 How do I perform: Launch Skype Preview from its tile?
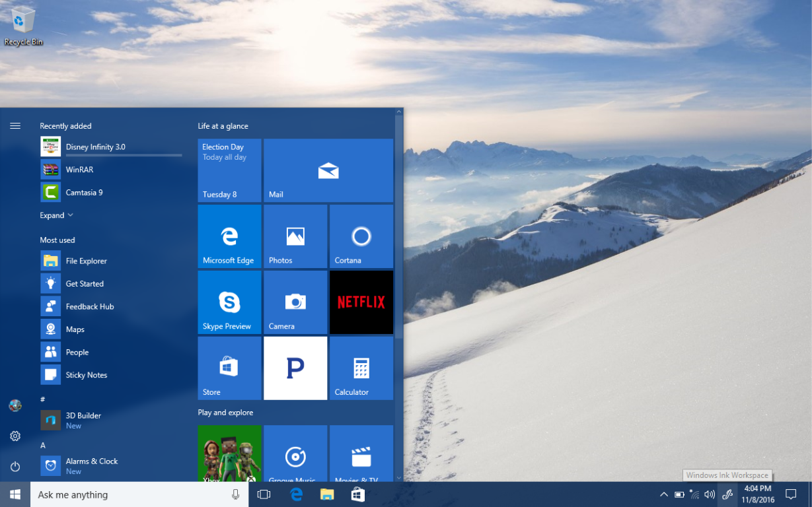coord(229,302)
